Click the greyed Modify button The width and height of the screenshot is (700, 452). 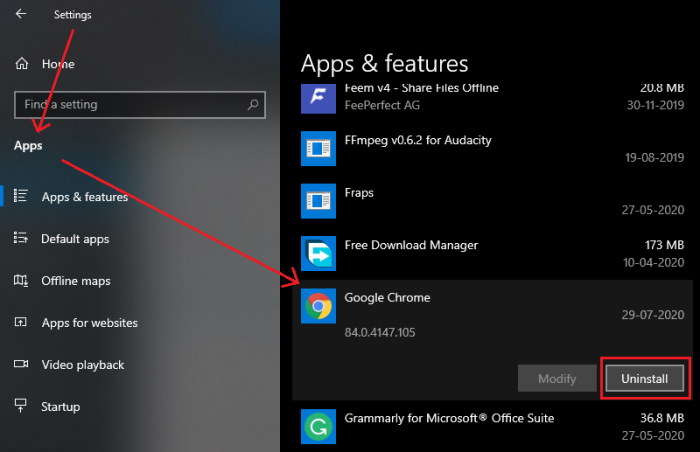(x=557, y=378)
